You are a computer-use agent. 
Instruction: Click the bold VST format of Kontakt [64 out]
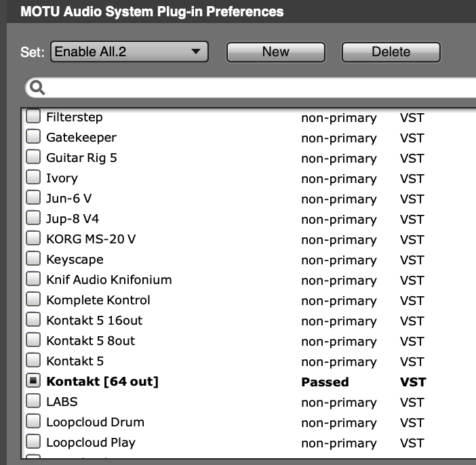pos(413,382)
